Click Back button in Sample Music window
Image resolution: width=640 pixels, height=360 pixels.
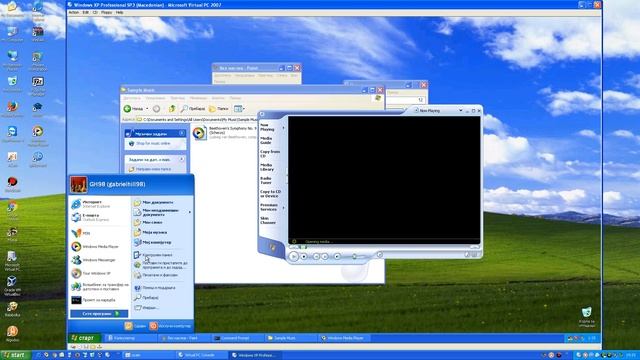133,109
